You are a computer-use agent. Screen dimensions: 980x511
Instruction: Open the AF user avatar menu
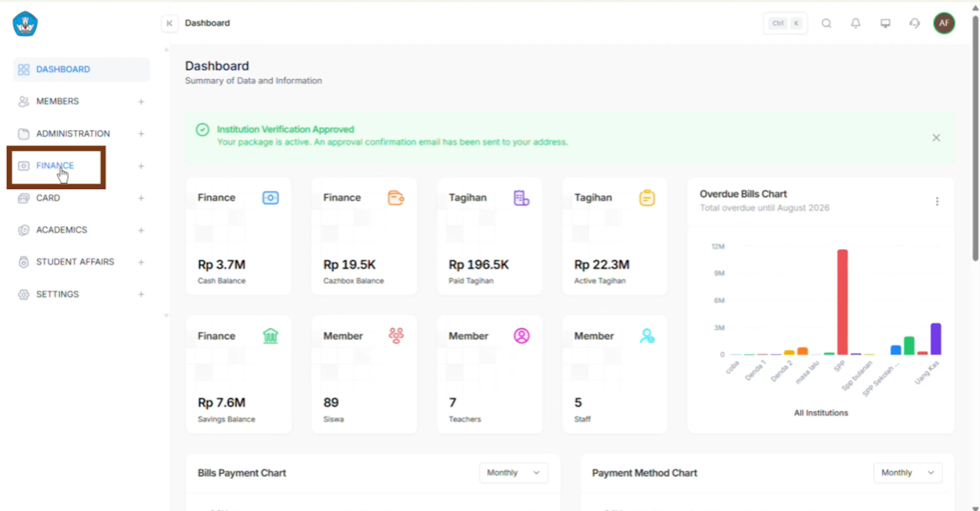944,23
